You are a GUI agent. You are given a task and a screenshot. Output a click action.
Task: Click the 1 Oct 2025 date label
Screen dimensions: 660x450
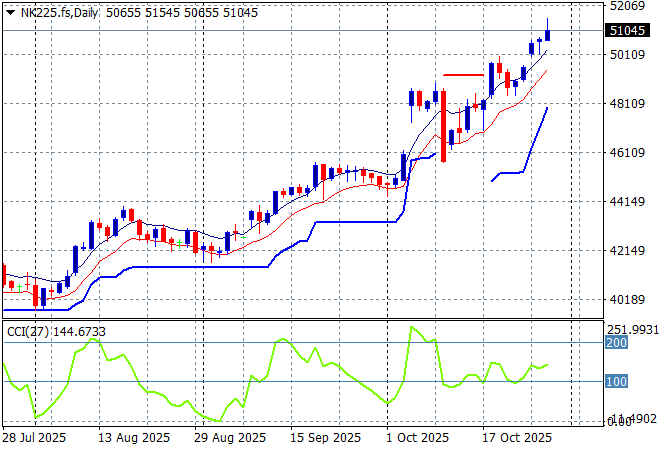(418, 438)
